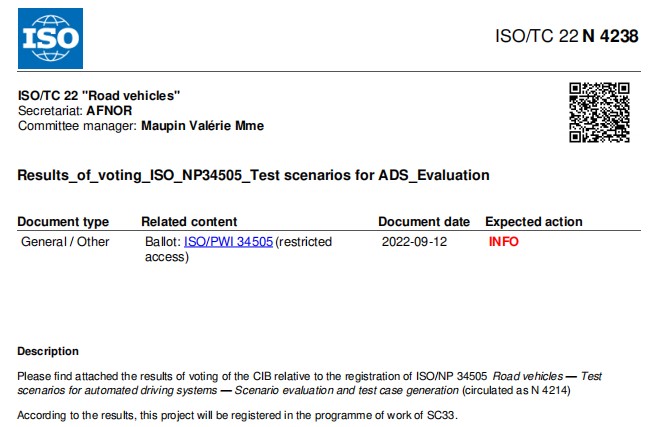Click the General / Other value

(x=65, y=242)
